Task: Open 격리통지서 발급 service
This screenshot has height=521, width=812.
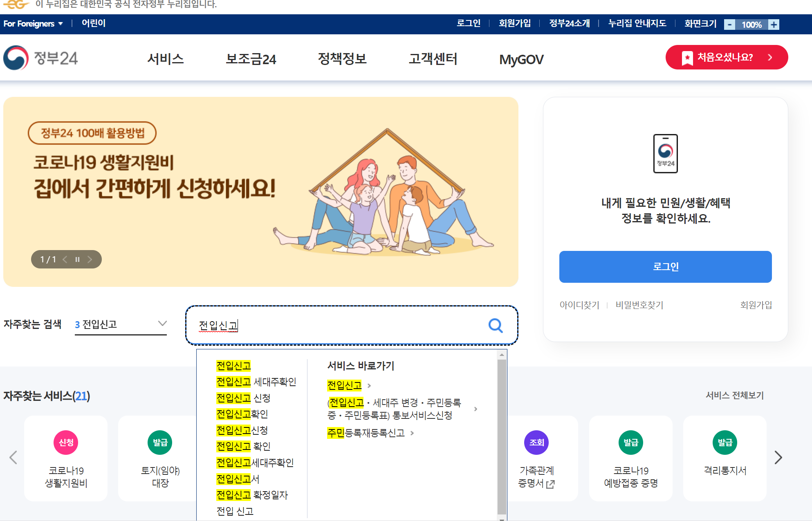Action: tap(725, 458)
